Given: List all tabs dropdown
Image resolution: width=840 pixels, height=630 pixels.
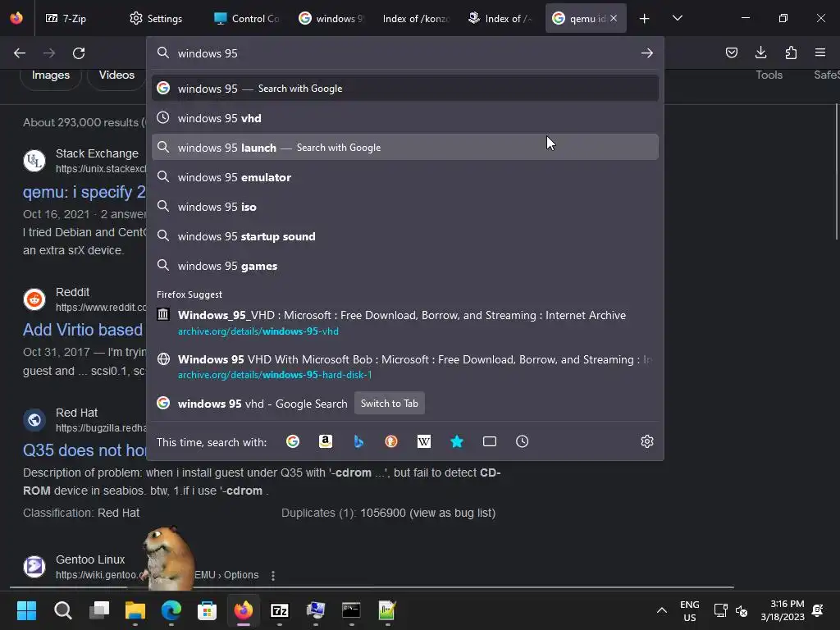Looking at the screenshot, I should pos(677,18).
